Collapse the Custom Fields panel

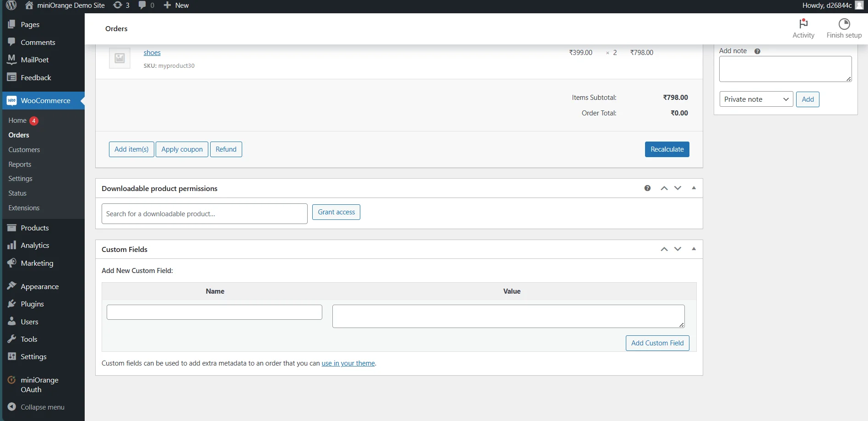point(694,249)
